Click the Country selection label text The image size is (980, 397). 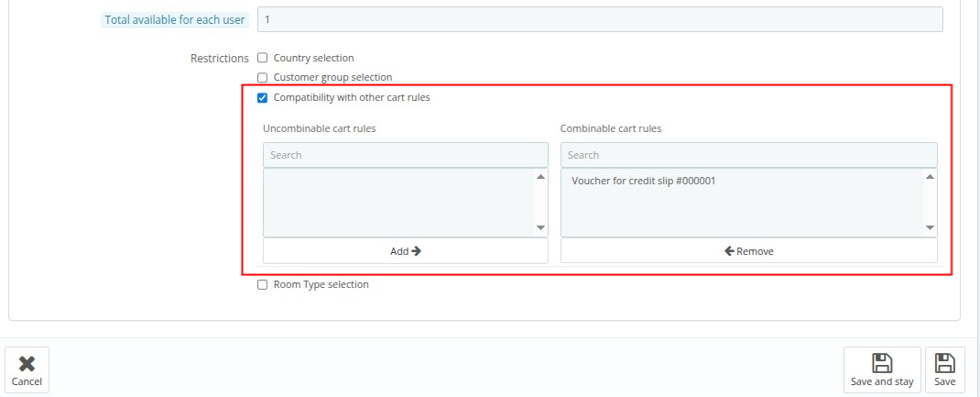(313, 58)
